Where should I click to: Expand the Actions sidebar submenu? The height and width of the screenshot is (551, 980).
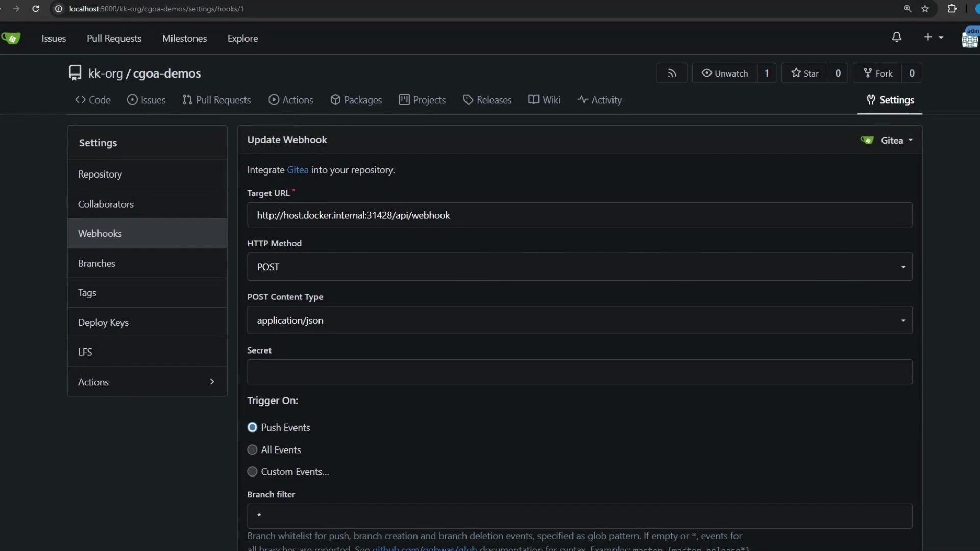pos(147,382)
